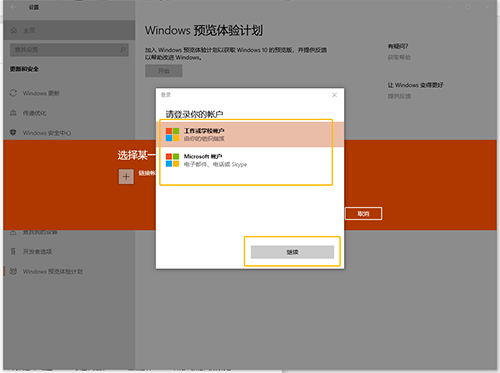Click the 请登录你的帐户 dialog heading
The image size is (500, 373).
click(194, 115)
